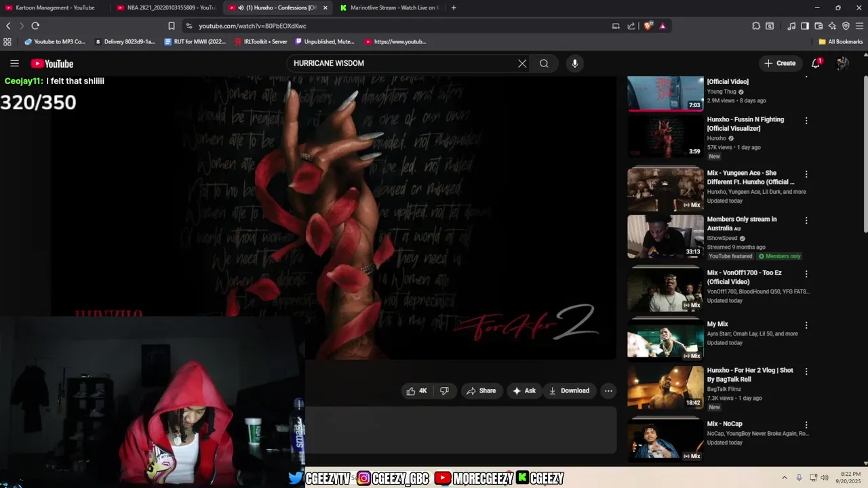Open Leo AI sparkle icon
The image size is (868, 488).
click(x=832, y=26)
